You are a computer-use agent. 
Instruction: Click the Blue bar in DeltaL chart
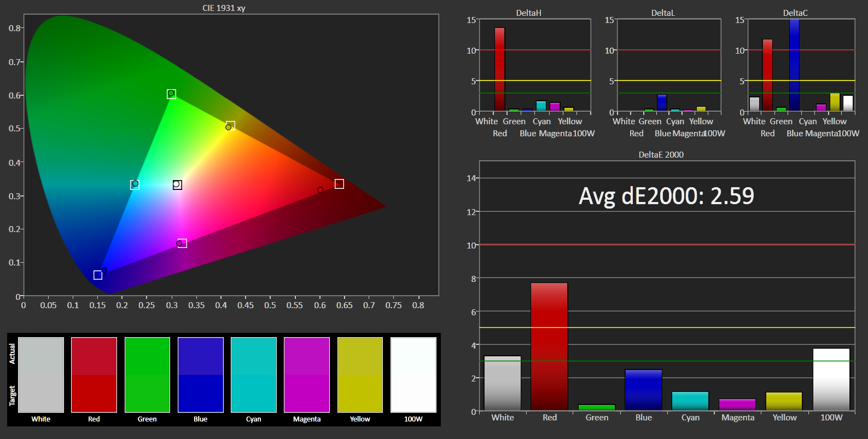662,103
